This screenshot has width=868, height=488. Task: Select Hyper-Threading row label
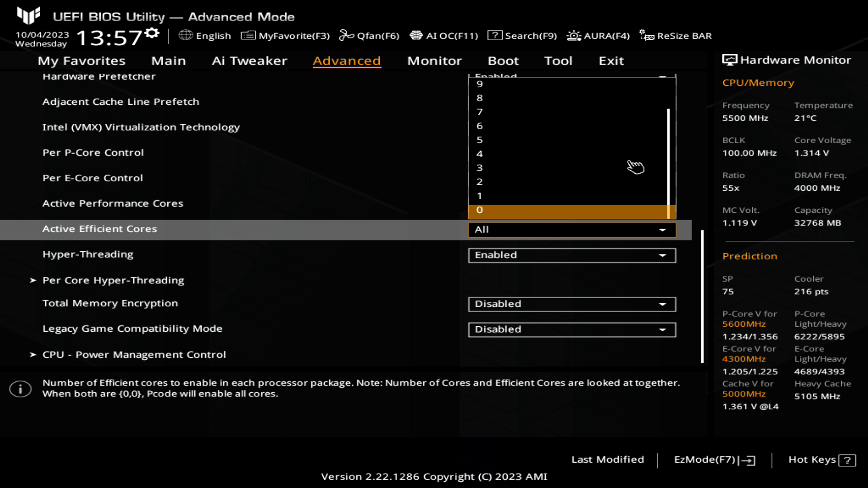pos(88,254)
